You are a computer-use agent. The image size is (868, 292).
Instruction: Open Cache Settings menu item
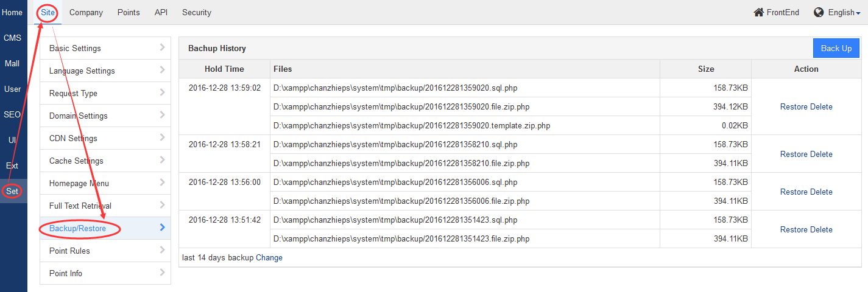105,161
